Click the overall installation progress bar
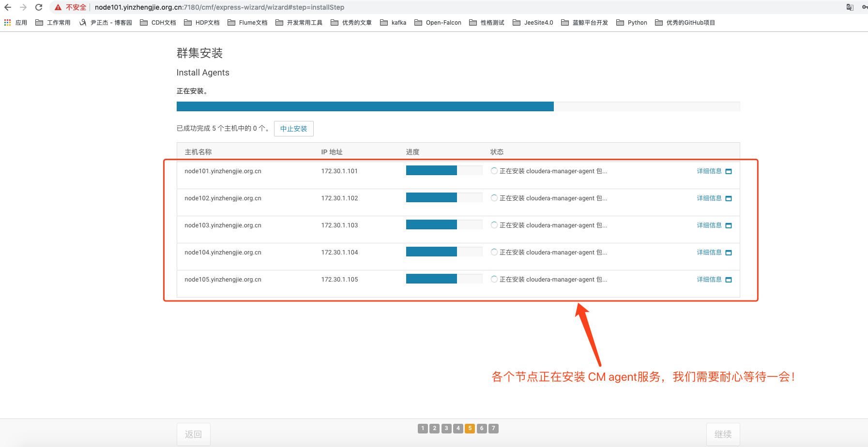Image resolution: width=868 pixels, height=447 pixels. click(458, 106)
